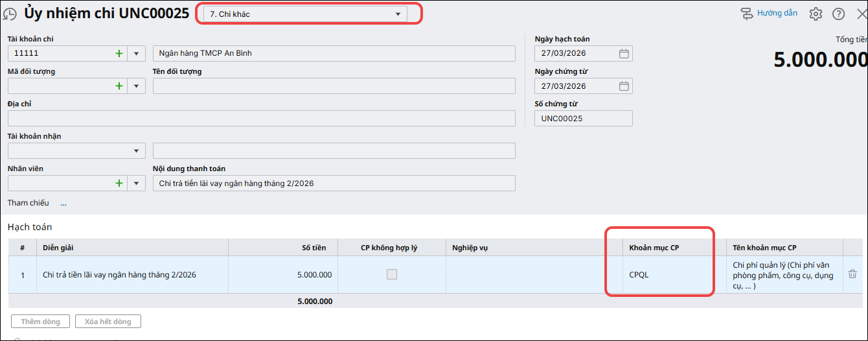Click the Chi phí quản lý description cell
Screen dimensions: 868x341
click(x=784, y=275)
